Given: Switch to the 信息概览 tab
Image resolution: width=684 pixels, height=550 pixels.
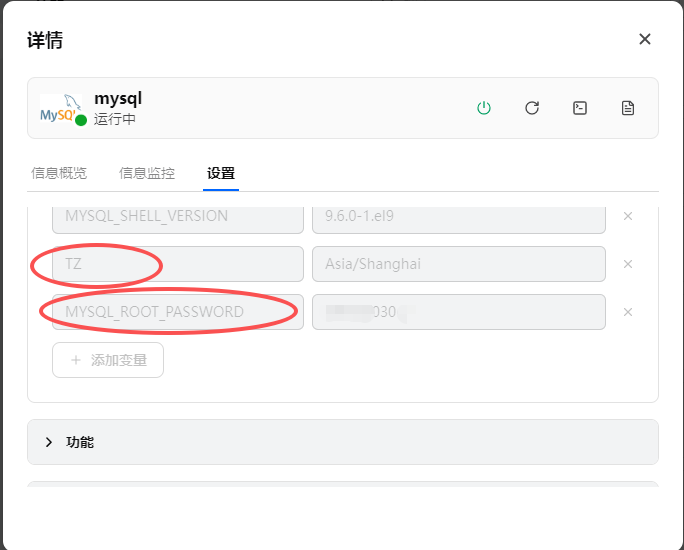Looking at the screenshot, I should 59,173.
